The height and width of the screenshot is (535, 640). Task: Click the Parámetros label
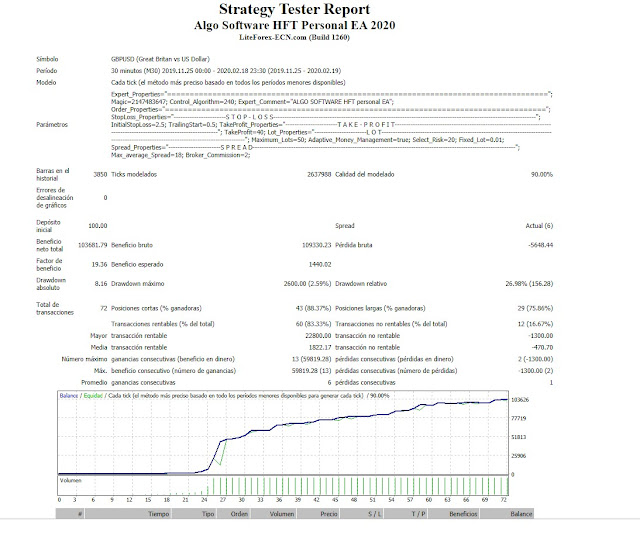(52, 125)
